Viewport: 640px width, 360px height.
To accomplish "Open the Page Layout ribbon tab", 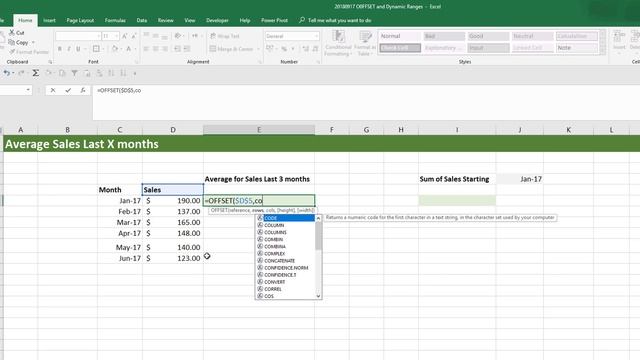I will pyautogui.click(x=80, y=20).
